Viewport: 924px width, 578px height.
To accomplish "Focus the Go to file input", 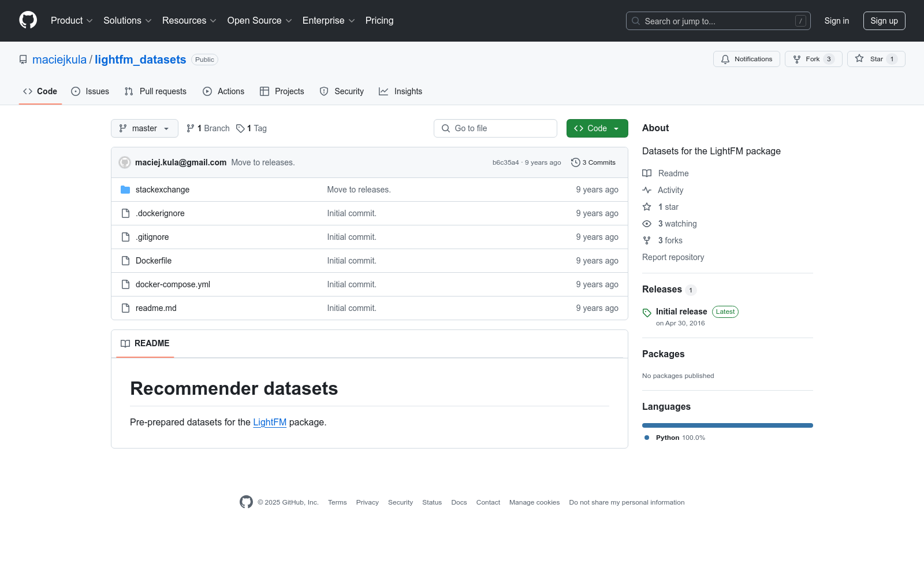I will tap(495, 128).
